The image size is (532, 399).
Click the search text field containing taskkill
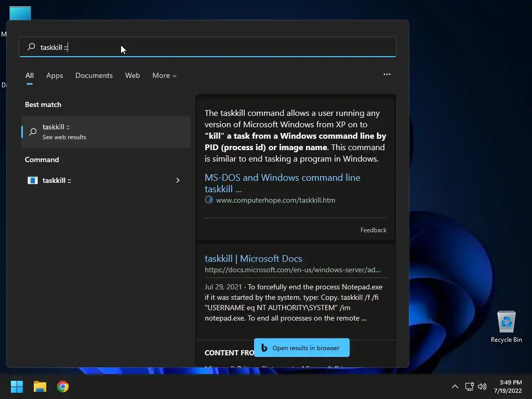pyautogui.click(x=208, y=47)
